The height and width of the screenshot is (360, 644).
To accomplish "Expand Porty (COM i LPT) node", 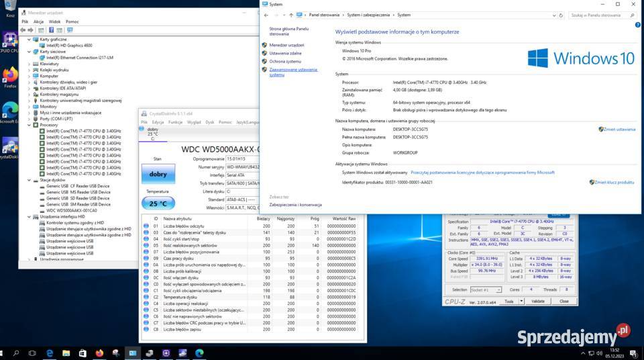I will click(x=29, y=119).
